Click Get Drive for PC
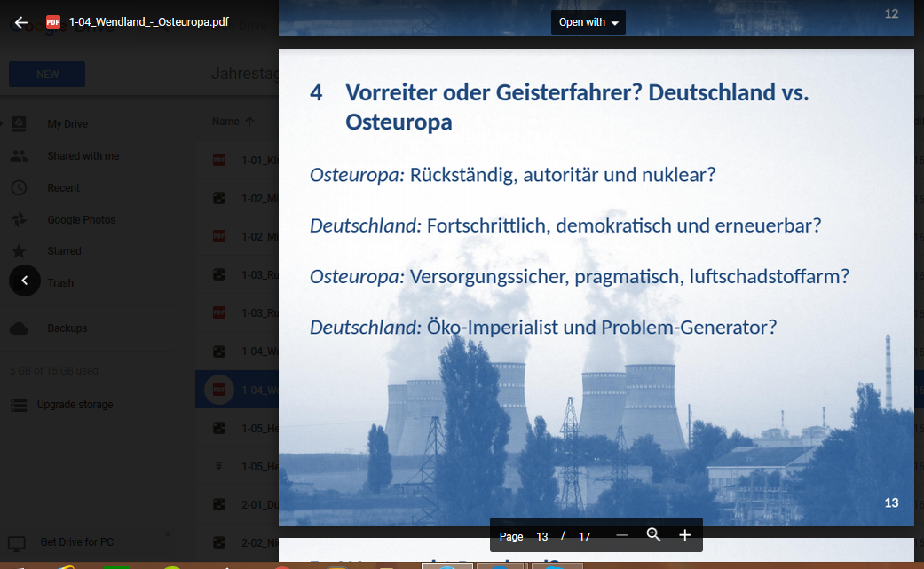The width and height of the screenshot is (924, 569). pos(76,541)
